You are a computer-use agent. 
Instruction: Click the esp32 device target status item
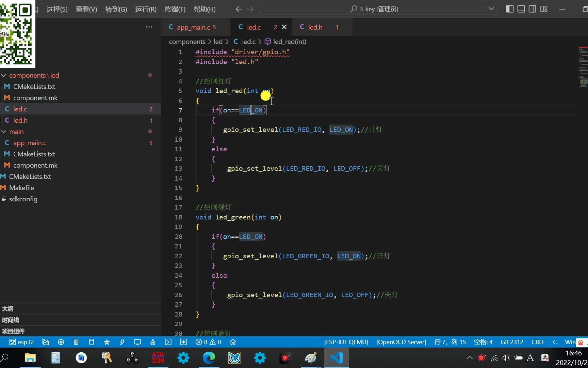[21, 342]
